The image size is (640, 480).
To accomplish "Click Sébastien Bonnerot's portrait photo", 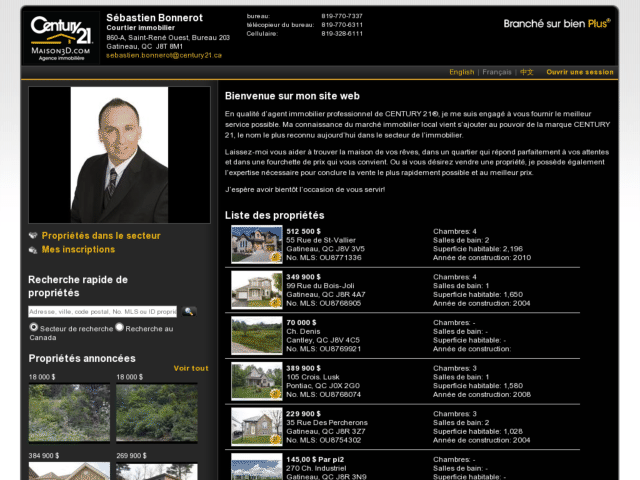I will pyautogui.click(x=119, y=155).
